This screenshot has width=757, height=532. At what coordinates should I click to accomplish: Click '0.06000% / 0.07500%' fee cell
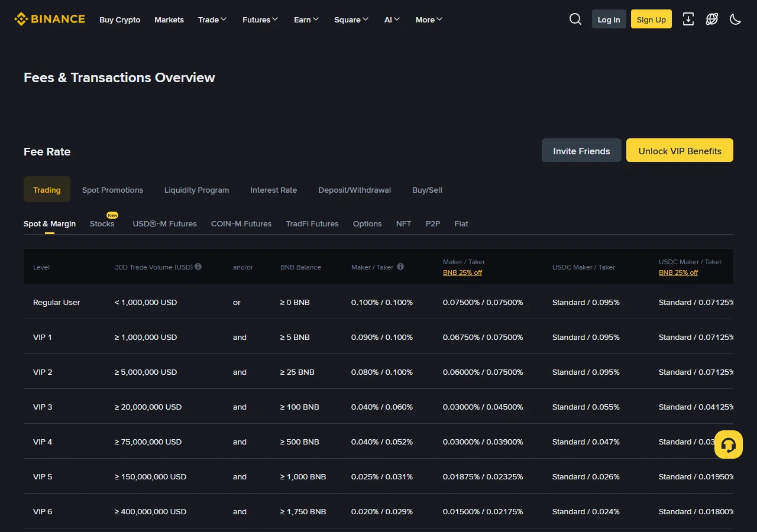(x=483, y=372)
